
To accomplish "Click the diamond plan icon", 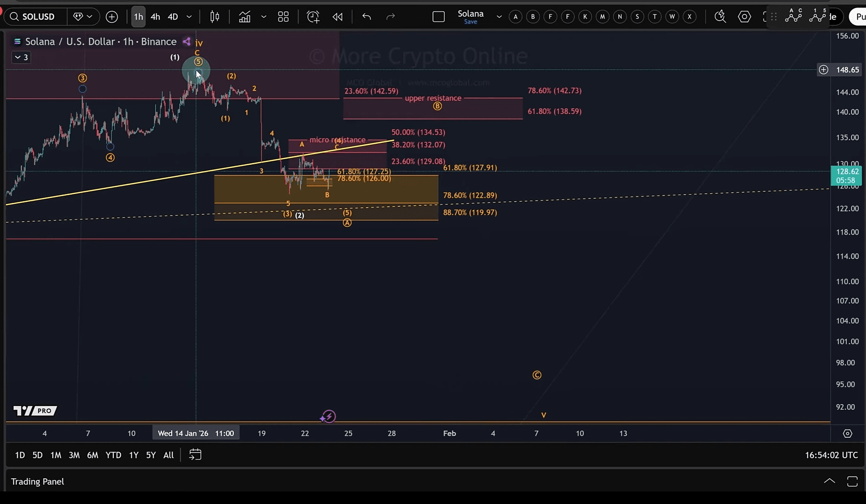I will tap(78, 17).
